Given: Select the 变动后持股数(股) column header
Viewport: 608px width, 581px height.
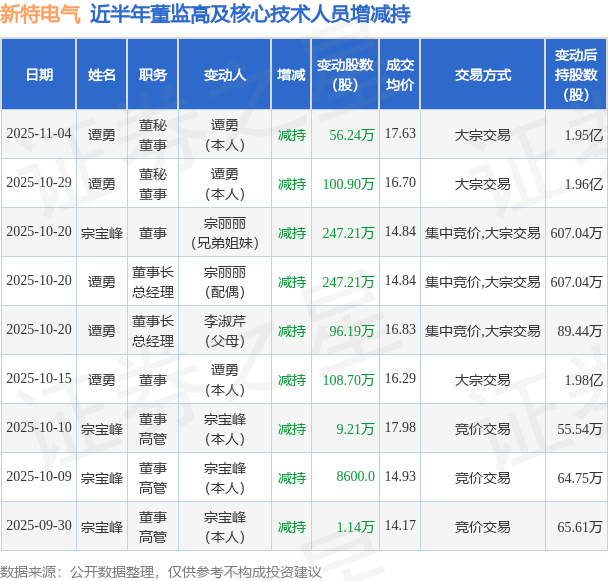Looking at the screenshot, I should [x=576, y=74].
